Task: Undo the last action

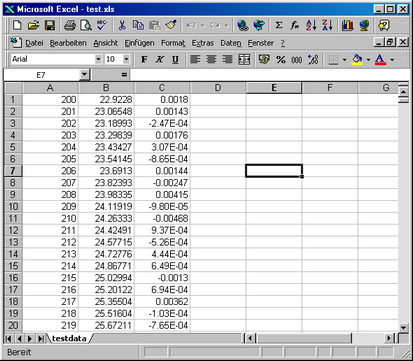Action: coord(191,25)
